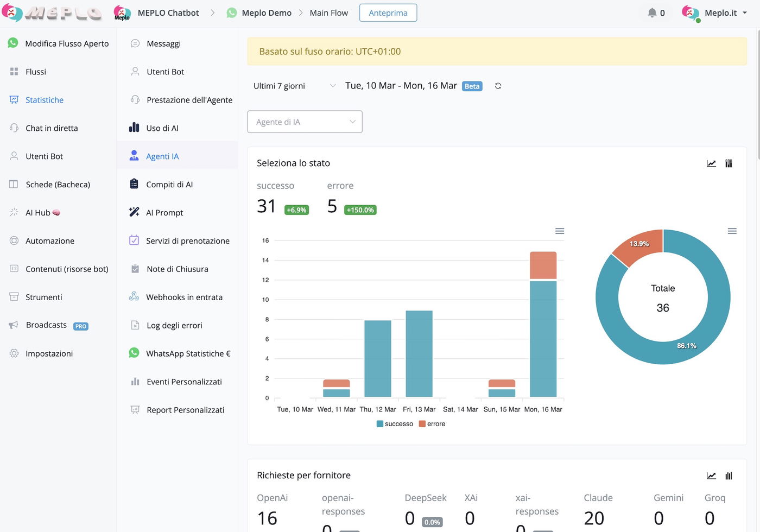Expand the Meplo.it account menu

pos(715,13)
